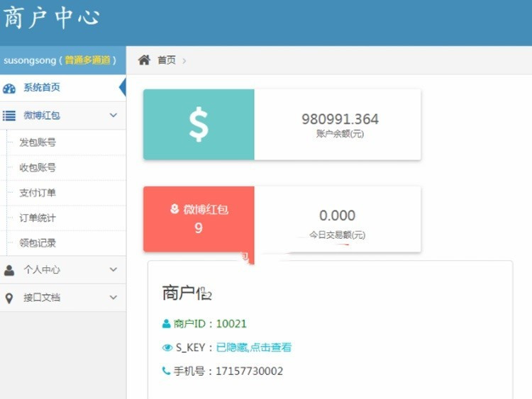Click the dollar sign balance tile

[x=199, y=125]
